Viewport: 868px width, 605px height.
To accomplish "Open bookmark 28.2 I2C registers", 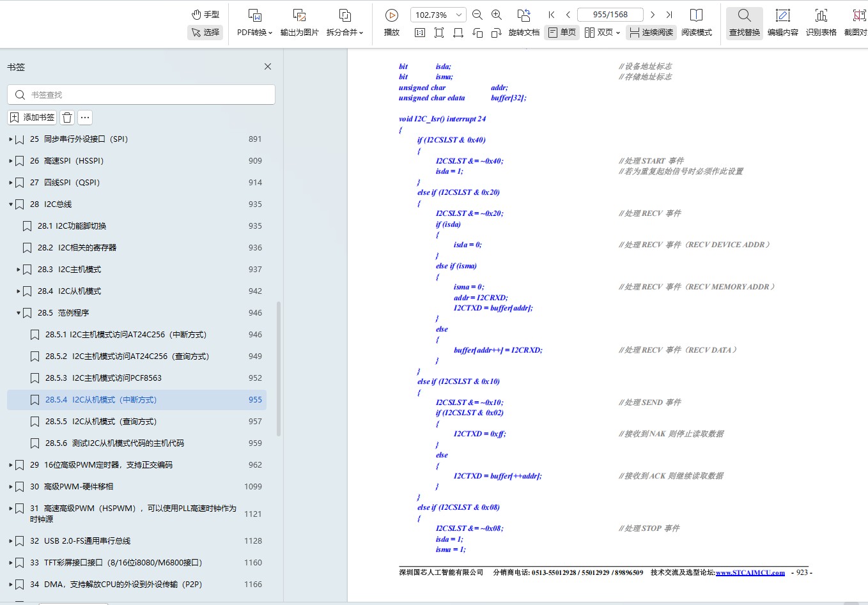I will (x=77, y=248).
